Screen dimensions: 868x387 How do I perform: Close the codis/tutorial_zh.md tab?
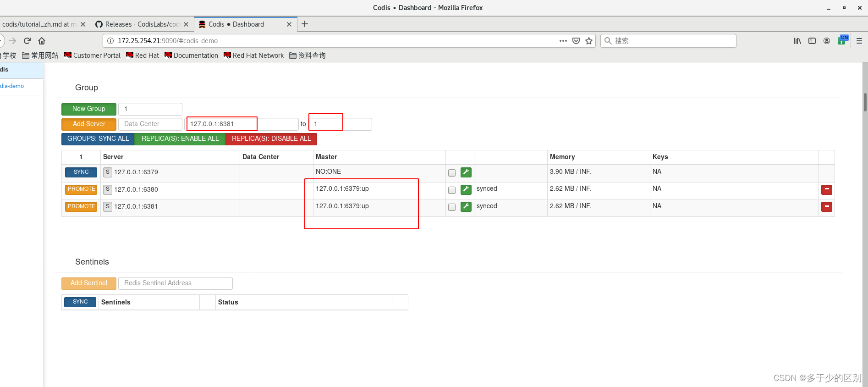tap(83, 24)
